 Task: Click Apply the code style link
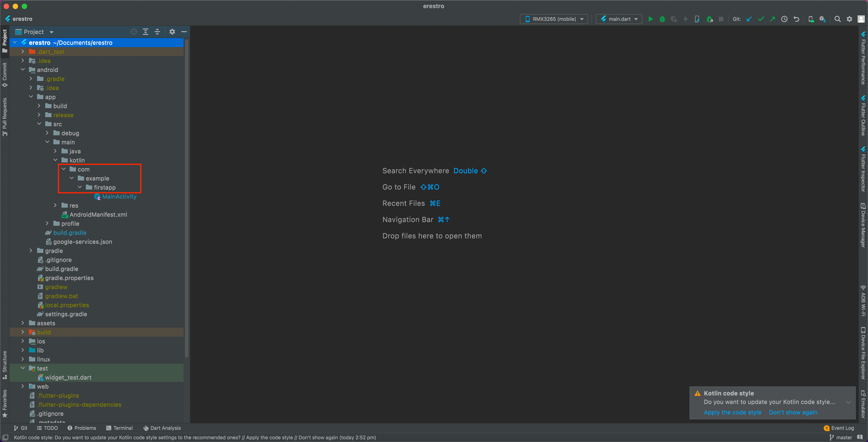(732, 412)
